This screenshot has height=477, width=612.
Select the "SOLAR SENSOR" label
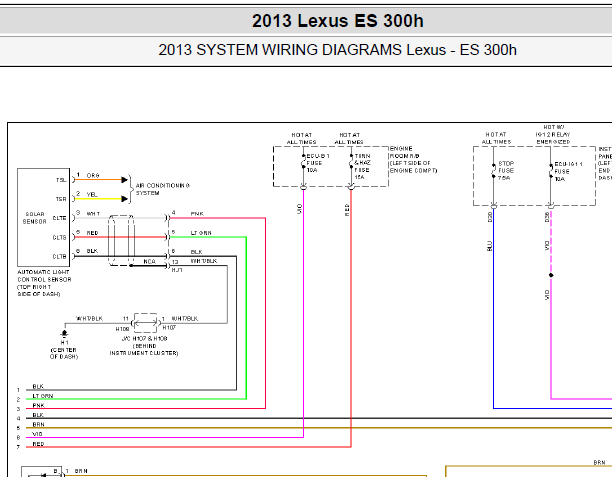[x=35, y=218]
